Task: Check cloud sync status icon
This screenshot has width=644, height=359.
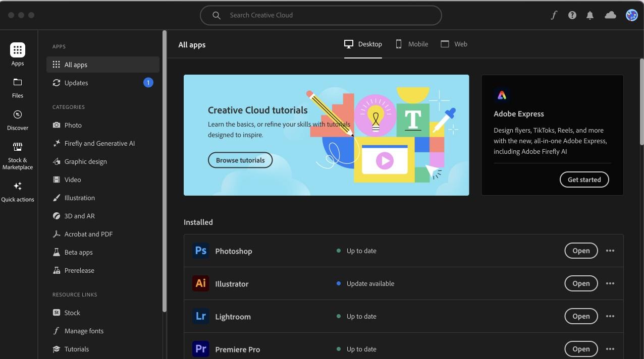Action: (611, 15)
